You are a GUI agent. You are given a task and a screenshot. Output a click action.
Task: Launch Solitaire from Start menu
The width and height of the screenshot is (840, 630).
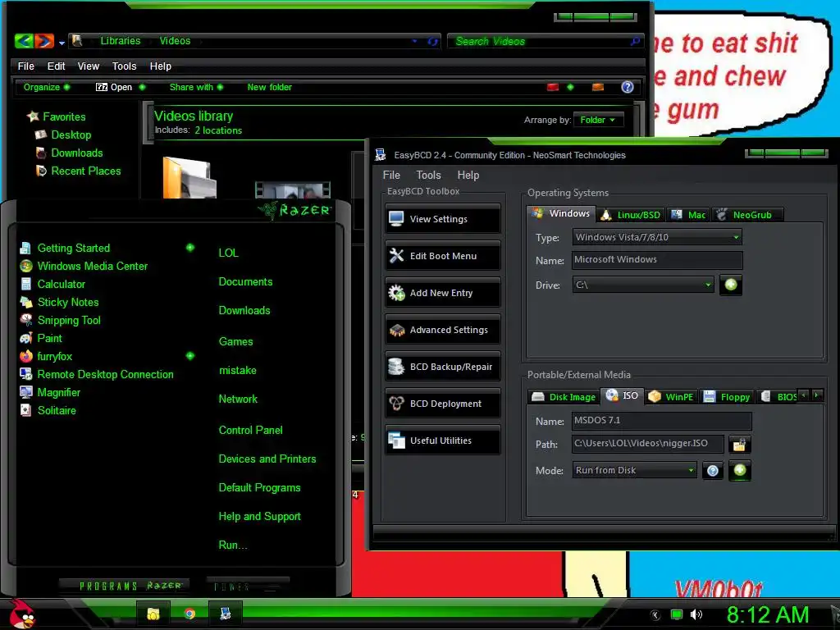(48, 410)
